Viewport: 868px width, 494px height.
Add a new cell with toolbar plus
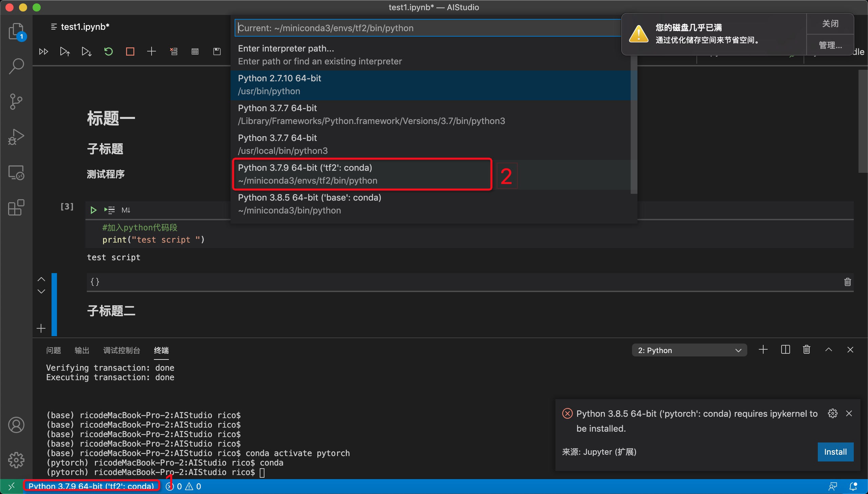[152, 52]
